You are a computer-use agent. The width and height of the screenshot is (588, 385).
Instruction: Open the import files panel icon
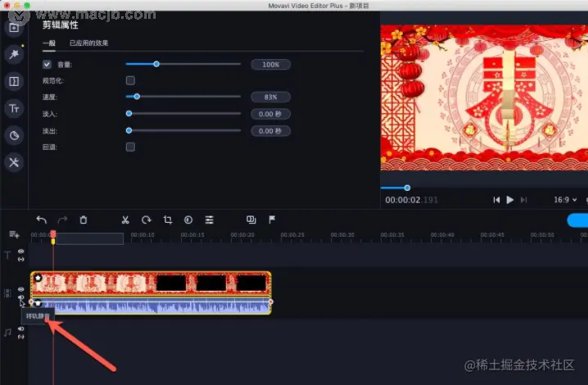(x=14, y=27)
